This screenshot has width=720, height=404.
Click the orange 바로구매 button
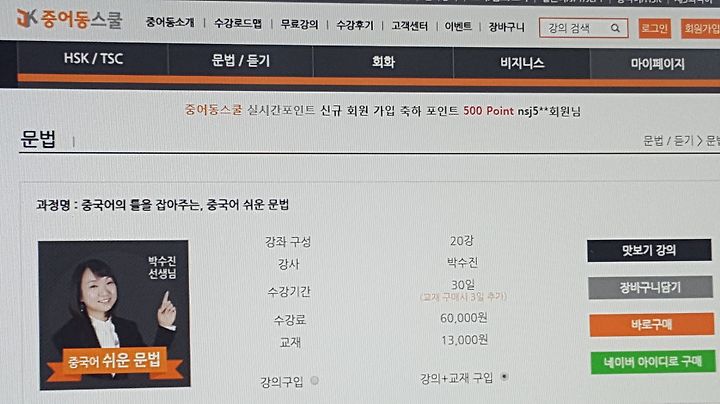(x=652, y=325)
